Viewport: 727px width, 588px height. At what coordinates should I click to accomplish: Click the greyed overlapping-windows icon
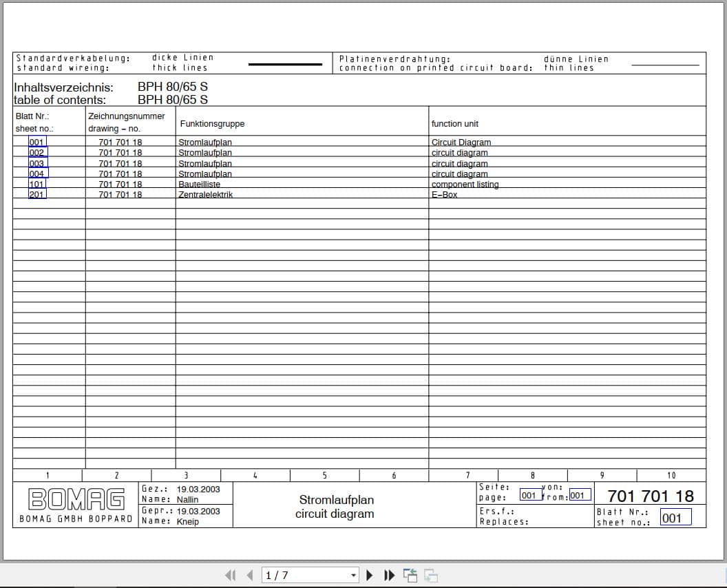[x=431, y=576]
